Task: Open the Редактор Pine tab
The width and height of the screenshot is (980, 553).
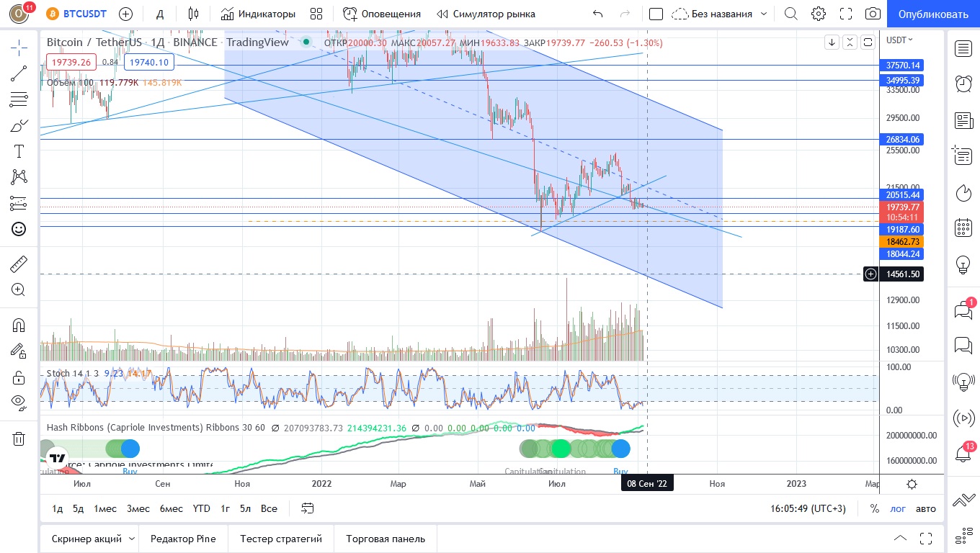Action: click(183, 539)
